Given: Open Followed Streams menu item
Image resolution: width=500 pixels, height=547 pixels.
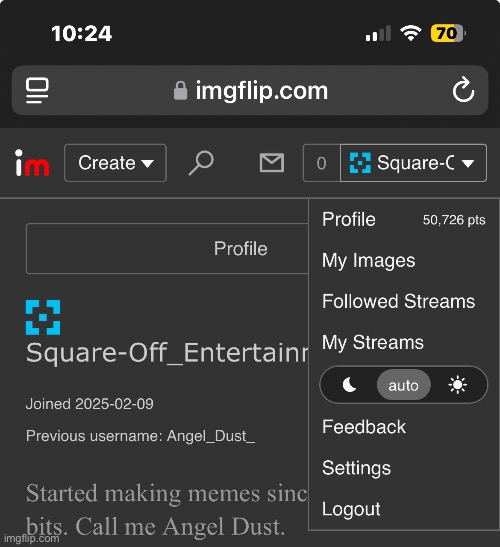Looking at the screenshot, I should [x=398, y=301].
